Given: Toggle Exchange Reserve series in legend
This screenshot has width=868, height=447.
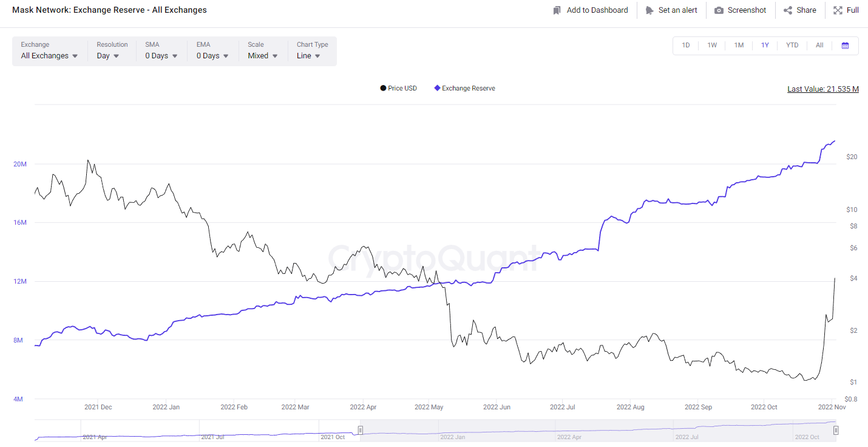Looking at the screenshot, I should click(x=464, y=88).
